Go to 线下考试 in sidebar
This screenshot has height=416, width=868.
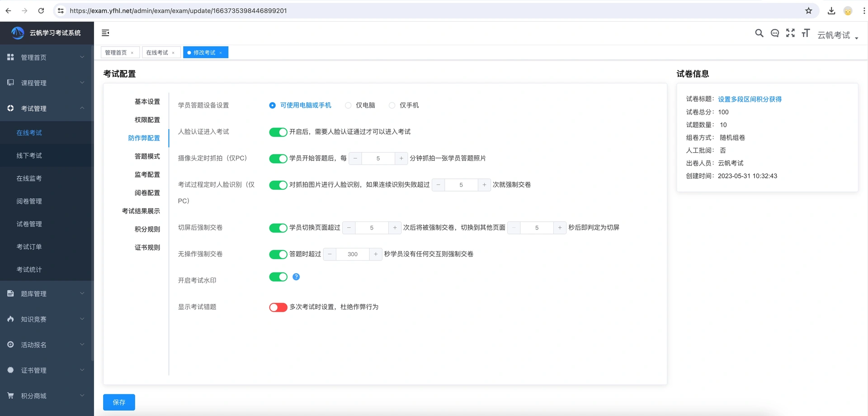(29, 155)
